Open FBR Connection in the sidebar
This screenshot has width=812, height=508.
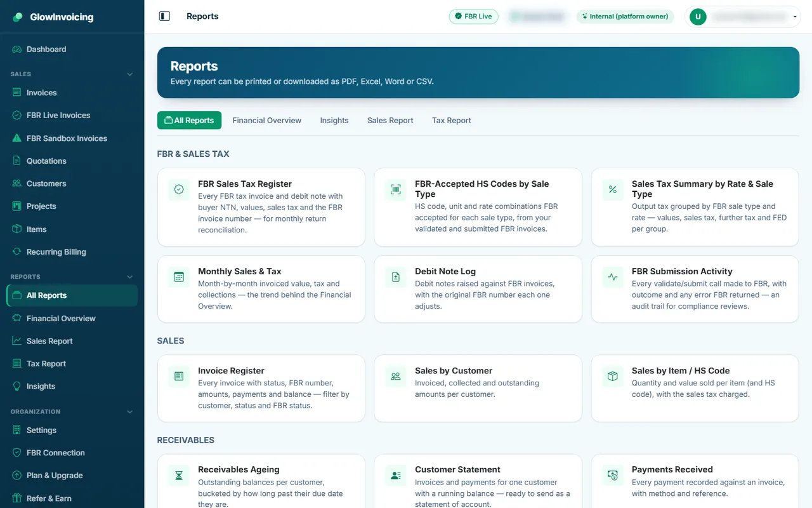click(72, 453)
